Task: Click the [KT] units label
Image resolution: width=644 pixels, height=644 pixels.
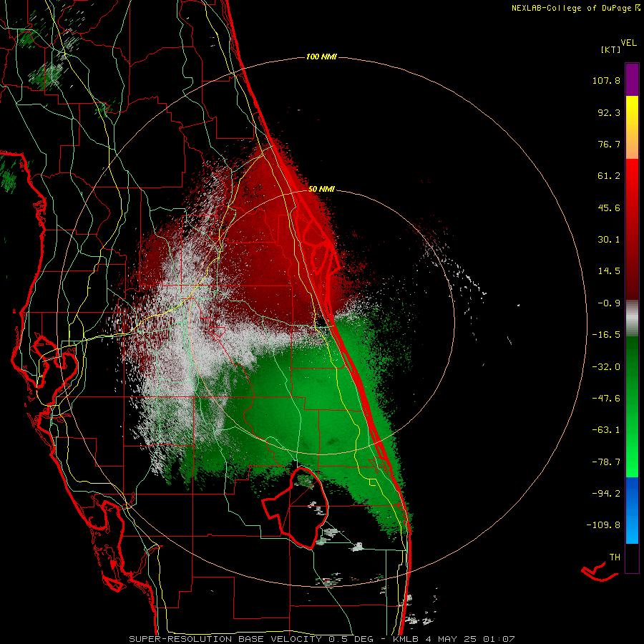Action: click(x=611, y=49)
